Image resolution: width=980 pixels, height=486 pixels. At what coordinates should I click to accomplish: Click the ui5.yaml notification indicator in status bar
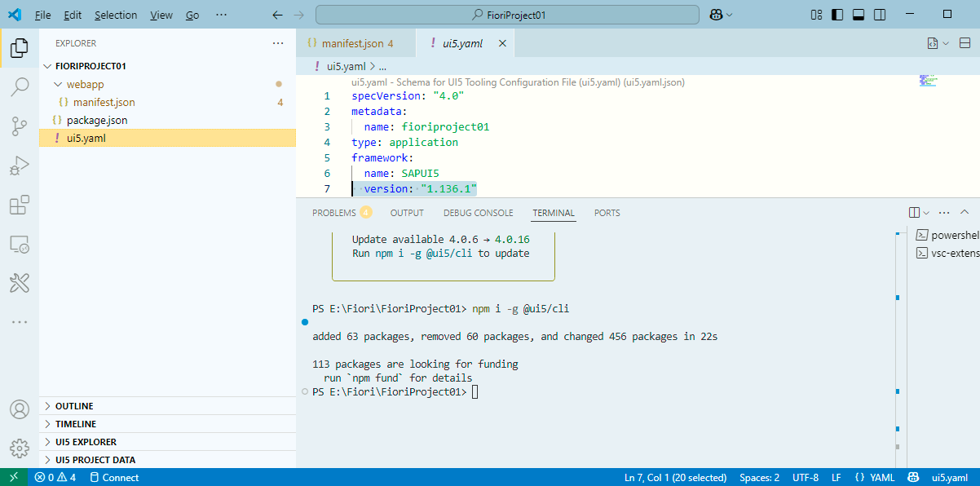[950, 477]
